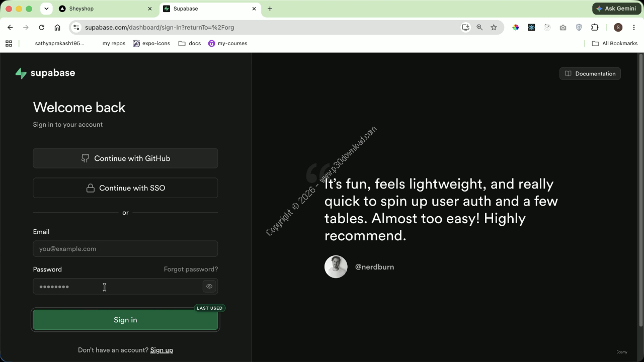Viewport: 644px width, 362px height.
Task: Click the Sign in button
Action: point(125,320)
